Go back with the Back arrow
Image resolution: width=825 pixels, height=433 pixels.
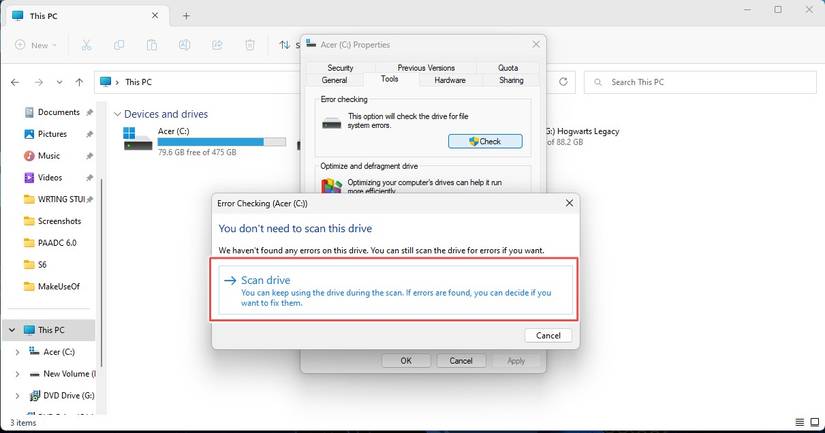15,82
